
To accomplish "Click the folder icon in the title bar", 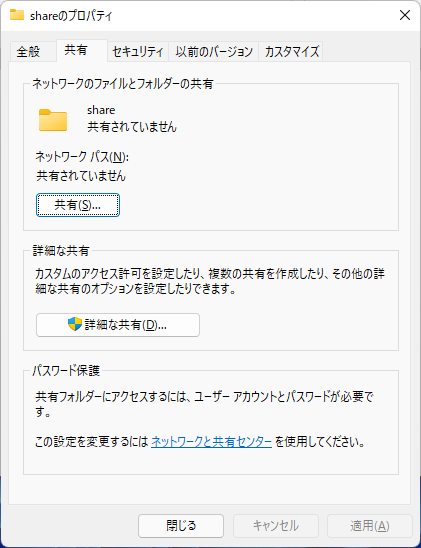I will tap(17, 15).
